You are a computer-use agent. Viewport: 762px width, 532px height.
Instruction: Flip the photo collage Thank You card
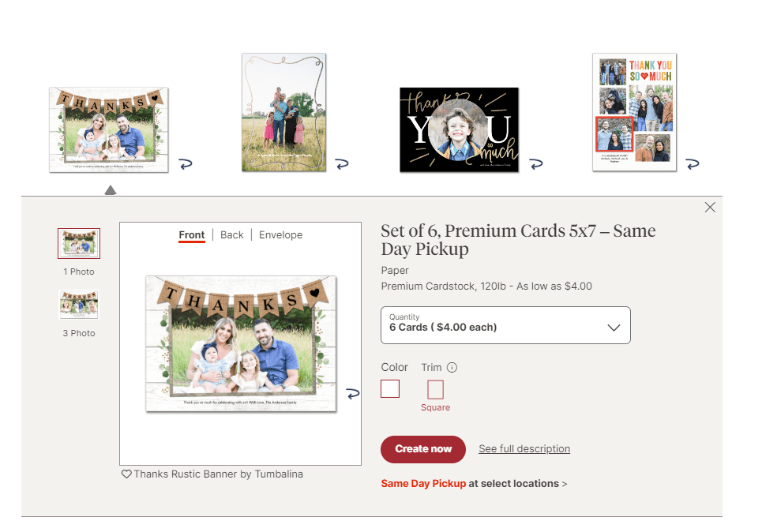(x=692, y=164)
